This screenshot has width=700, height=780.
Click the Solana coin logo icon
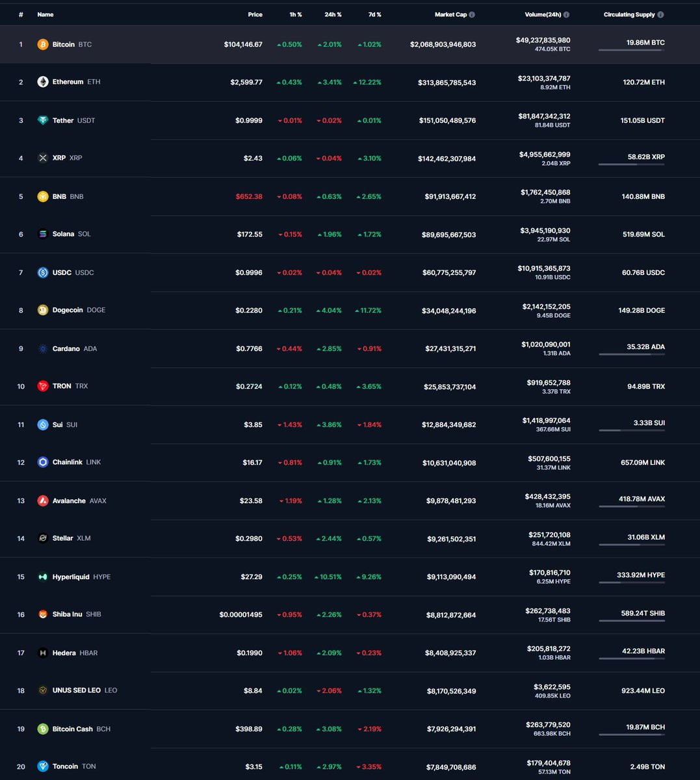43,234
